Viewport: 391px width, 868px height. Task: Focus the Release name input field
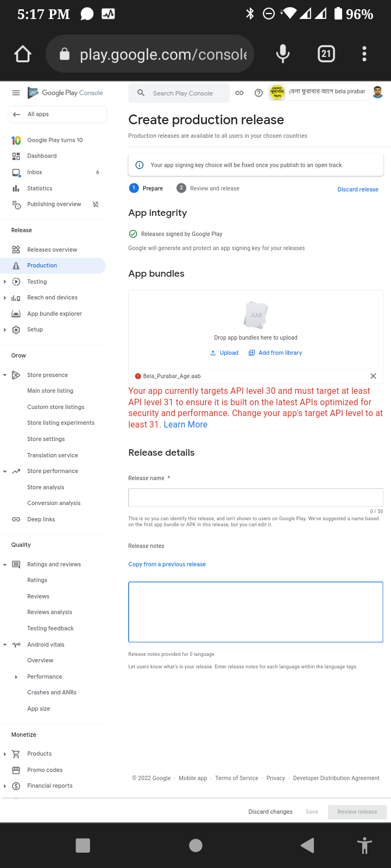(x=255, y=497)
